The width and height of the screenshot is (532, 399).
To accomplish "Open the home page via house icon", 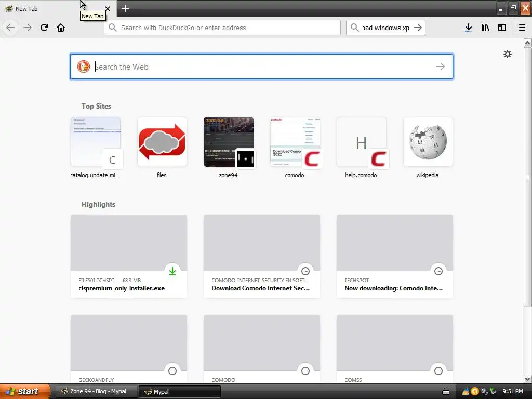I will [61, 28].
